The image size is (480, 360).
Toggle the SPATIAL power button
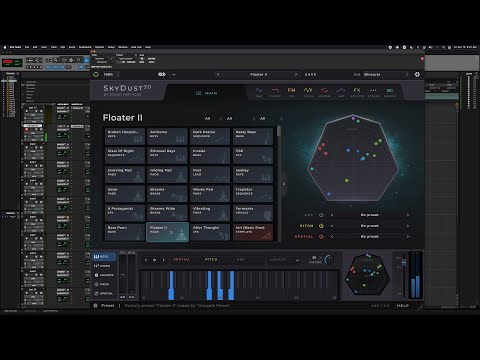point(321,237)
